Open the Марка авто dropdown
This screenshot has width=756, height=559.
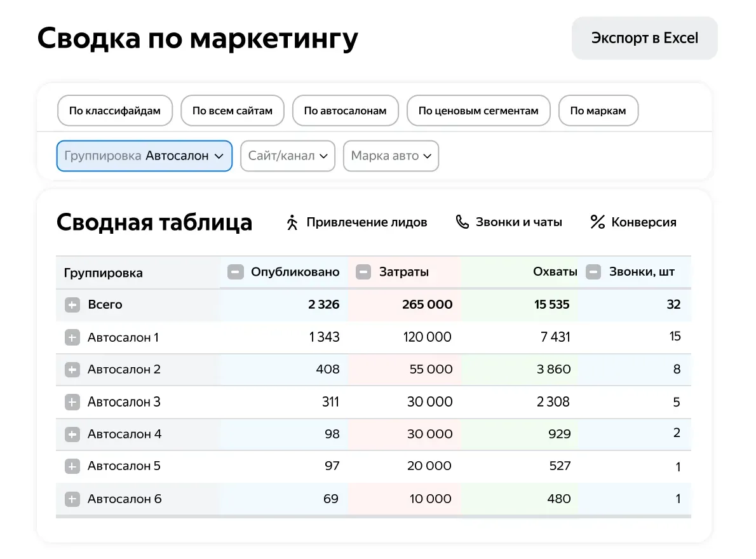(391, 156)
